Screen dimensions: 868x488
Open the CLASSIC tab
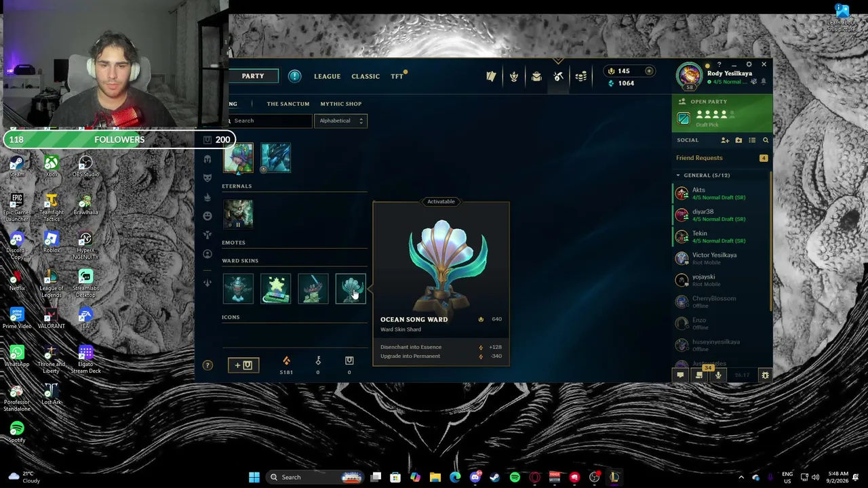pyautogui.click(x=366, y=77)
